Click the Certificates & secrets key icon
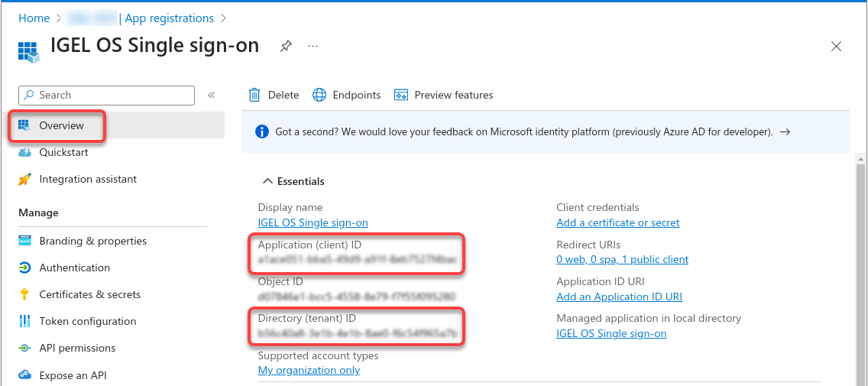Image resolution: width=868 pixels, height=386 pixels. tap(24, 295)
